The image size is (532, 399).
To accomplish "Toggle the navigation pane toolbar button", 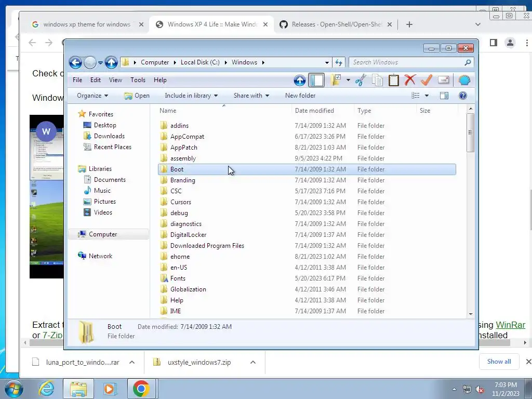I will tap(316, 81).
